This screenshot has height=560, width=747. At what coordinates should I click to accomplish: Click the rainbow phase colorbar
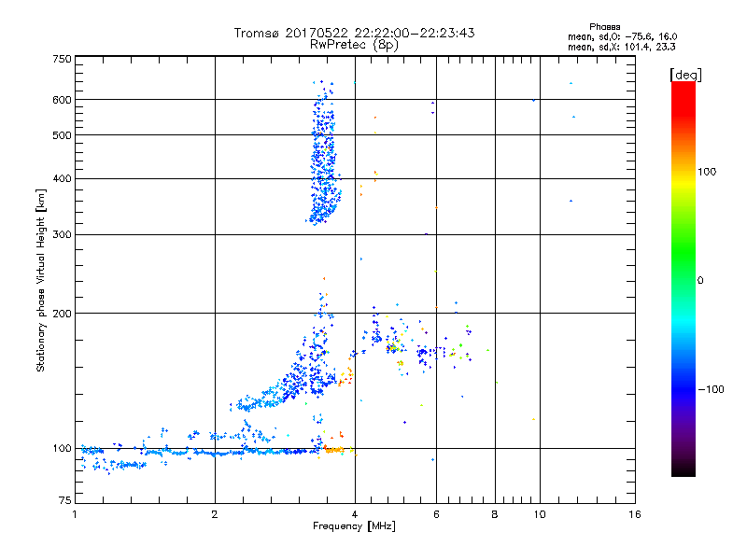click(x=684, y=278)
